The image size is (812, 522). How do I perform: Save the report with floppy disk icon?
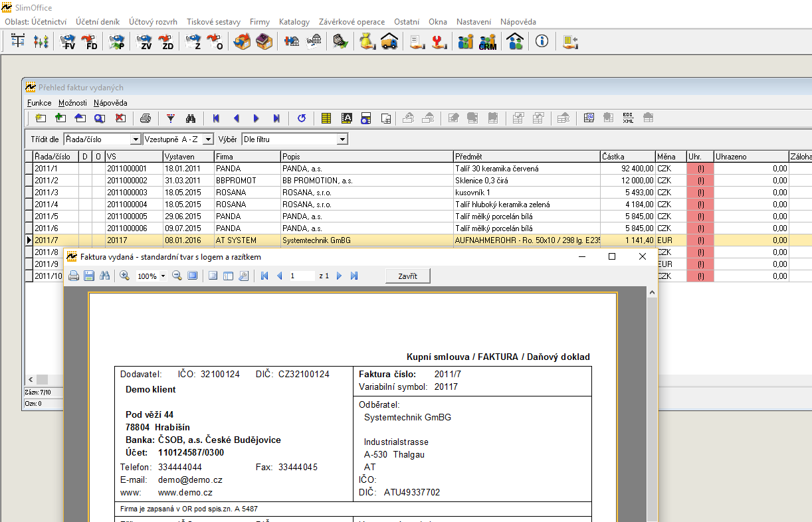pos(89,276)
